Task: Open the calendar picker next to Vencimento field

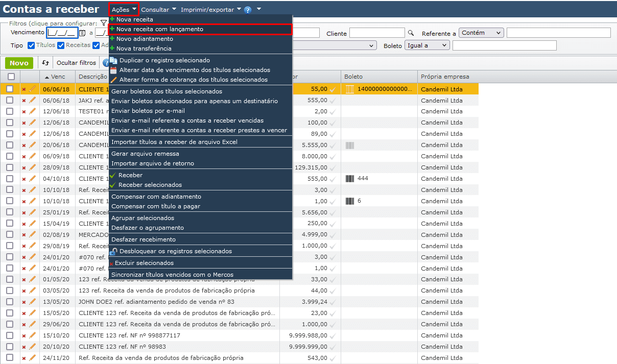Action: pyautogui.click(x=82, y=32)
